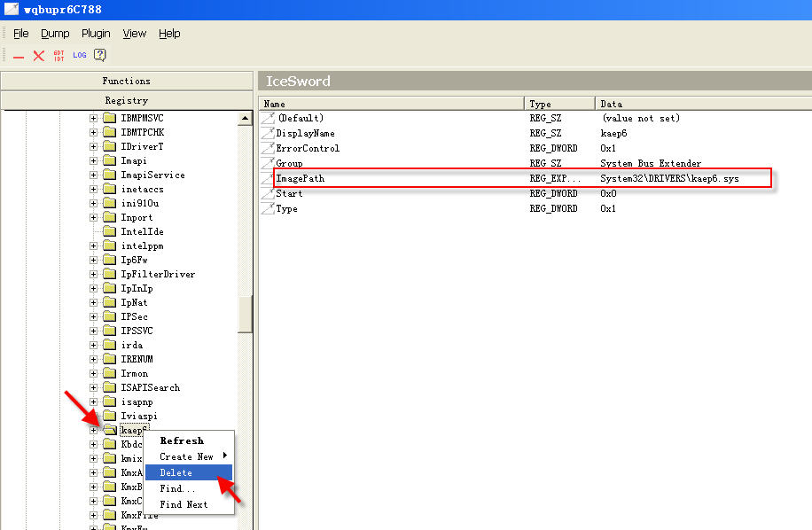This screenshot has height=530, width=812.
Task: Sort values by Data column header
Action: (703, 104)
